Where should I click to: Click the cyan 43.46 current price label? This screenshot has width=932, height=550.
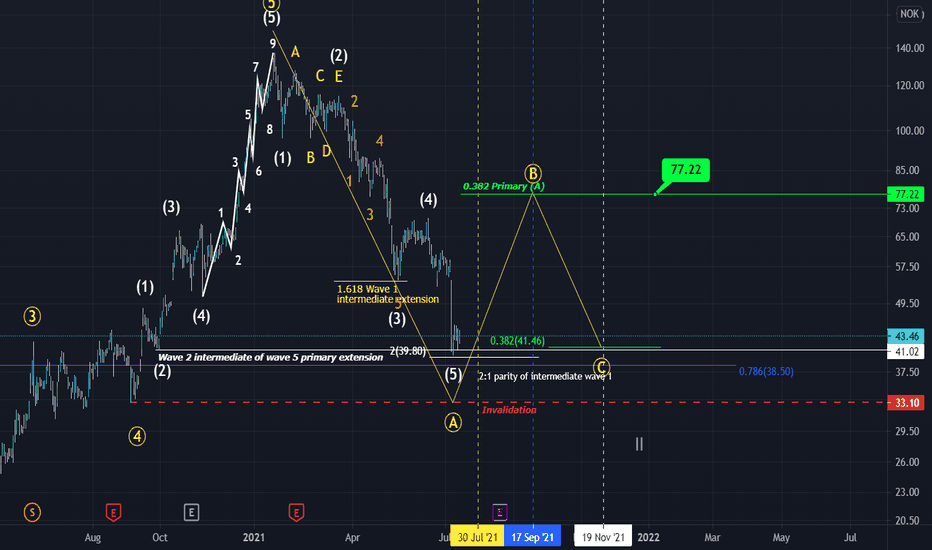tap(906, 336)
